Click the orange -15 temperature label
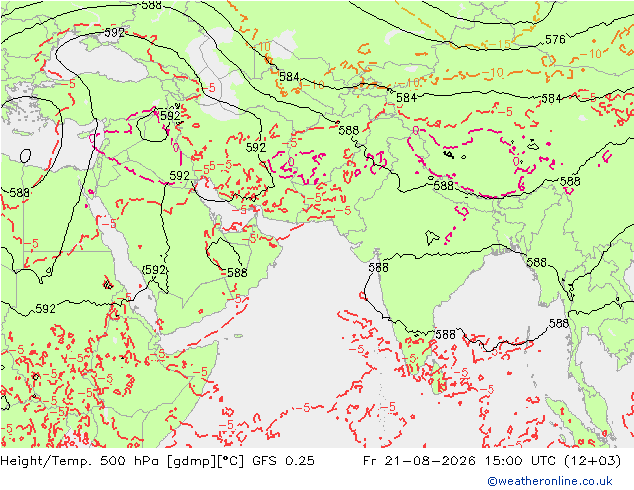 (x=499, y=44)
